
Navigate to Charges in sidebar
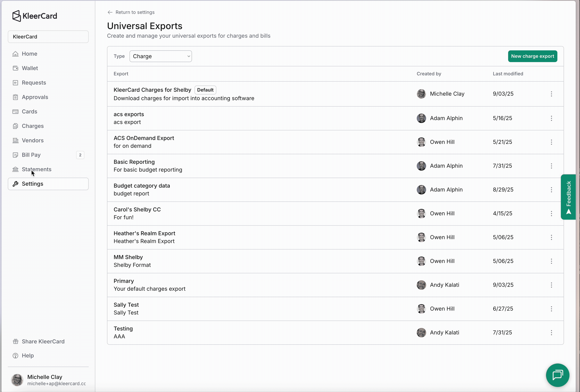(33, 126)
